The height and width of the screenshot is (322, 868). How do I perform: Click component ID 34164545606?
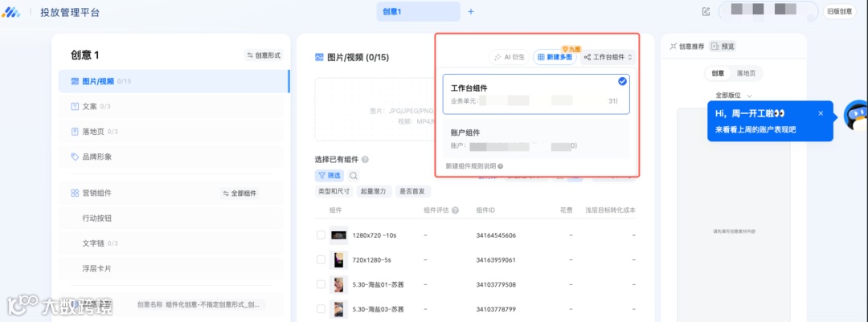pyautogui.click(x=496, y=235)
